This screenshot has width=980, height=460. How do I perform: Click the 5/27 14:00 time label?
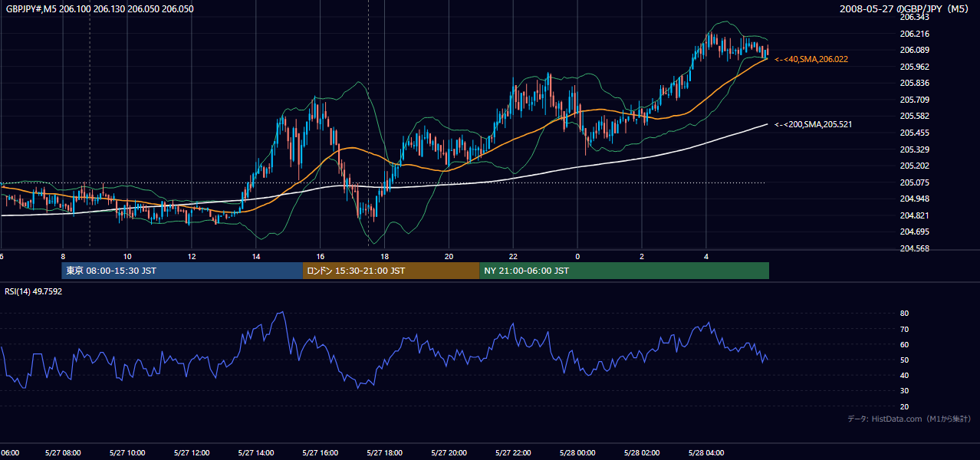point(256,453)
